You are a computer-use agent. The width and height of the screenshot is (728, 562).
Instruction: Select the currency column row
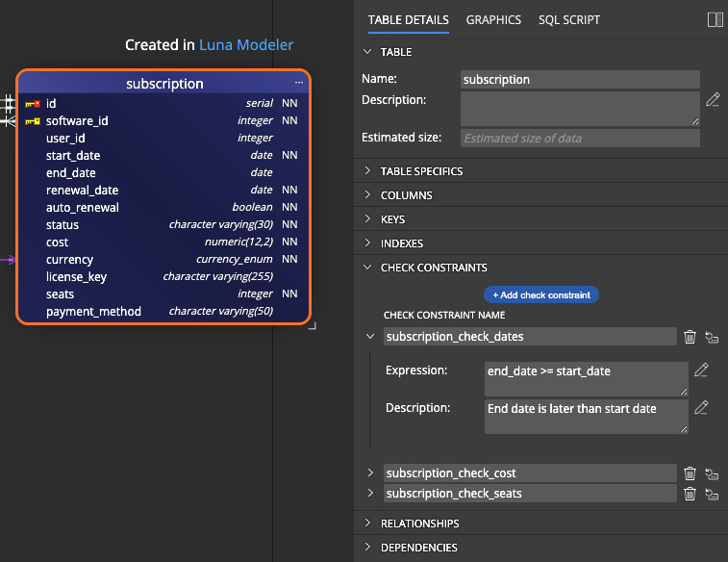coord(163,259)
